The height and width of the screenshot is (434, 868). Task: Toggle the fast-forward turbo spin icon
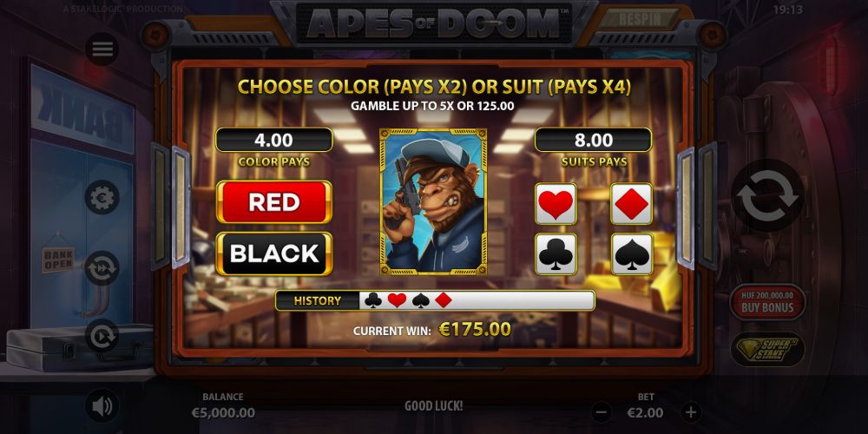coord(102,268)
